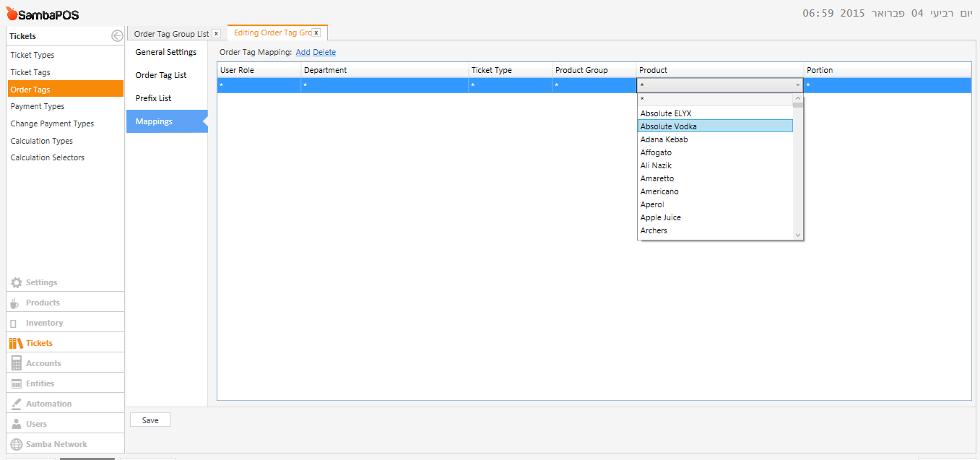Click the Inventory icon in sidebar
The image size is (980, 460).
pyautogui.click(x=15, y=324)
